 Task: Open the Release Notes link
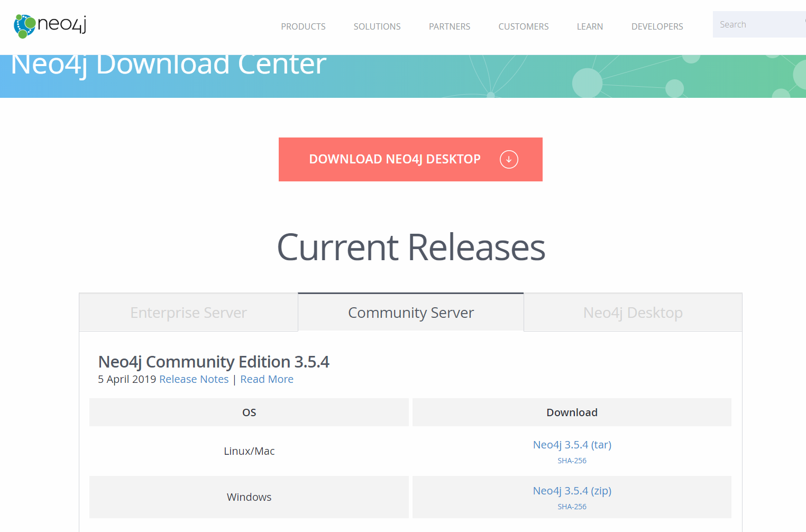tap(194, 379)
